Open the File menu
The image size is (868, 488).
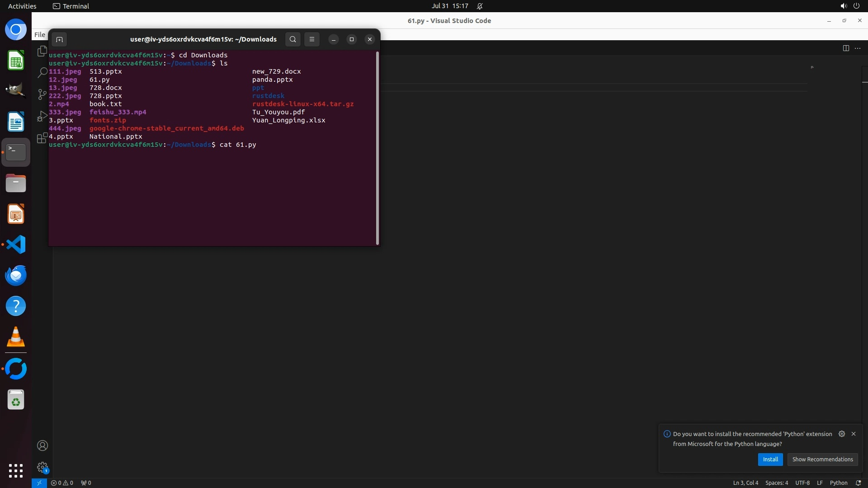coord(40,35)
